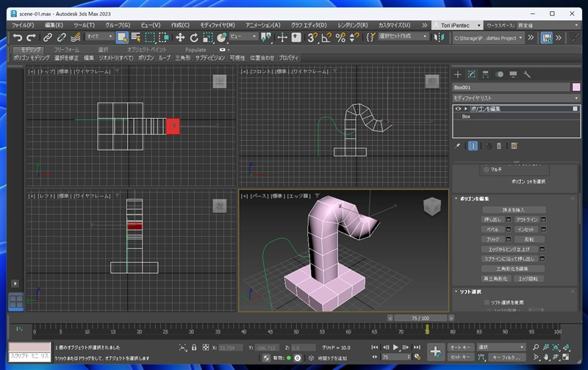Screen dimensions: 588x370
Task: Open settings box next to ベベル
Action: [509, 229]
